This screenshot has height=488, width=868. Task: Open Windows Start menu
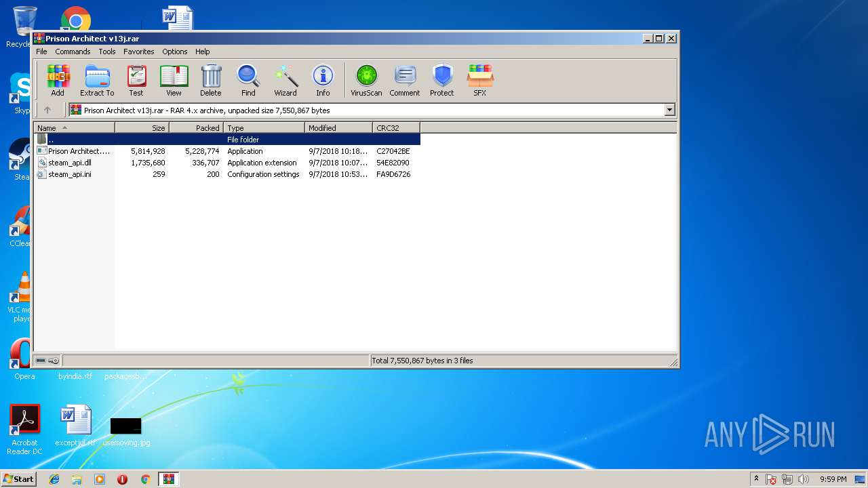coord(18,479)
